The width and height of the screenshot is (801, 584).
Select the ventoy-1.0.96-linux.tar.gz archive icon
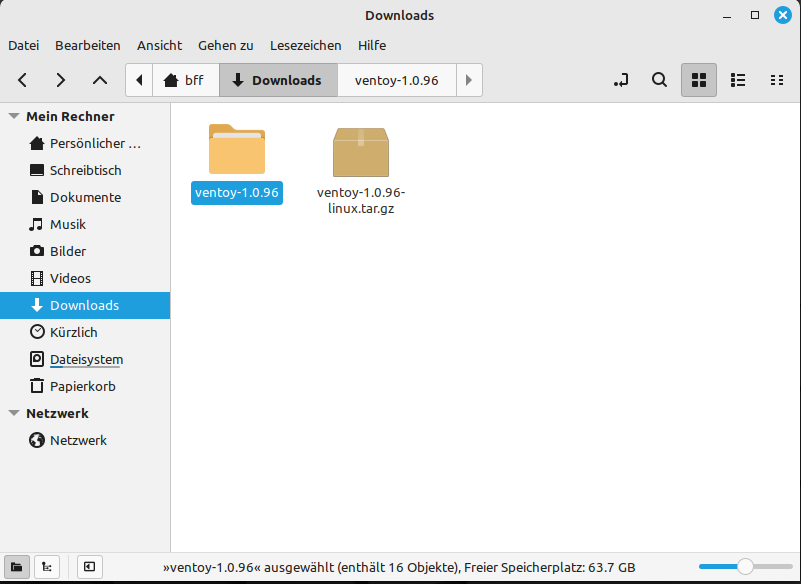(x=361, y=152)
